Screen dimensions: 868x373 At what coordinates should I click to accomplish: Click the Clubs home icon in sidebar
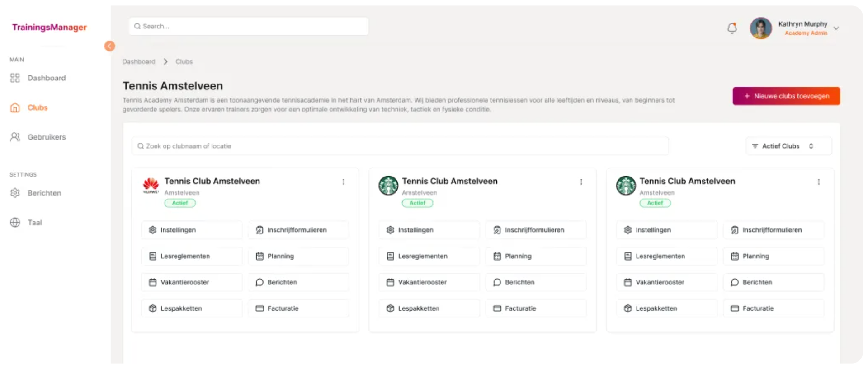[15, 107]
